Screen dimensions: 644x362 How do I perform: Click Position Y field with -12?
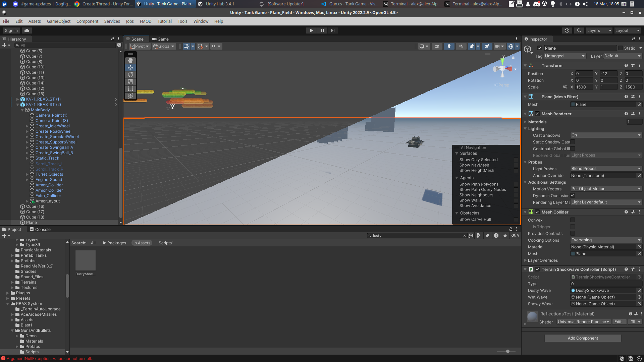(608, 74)
